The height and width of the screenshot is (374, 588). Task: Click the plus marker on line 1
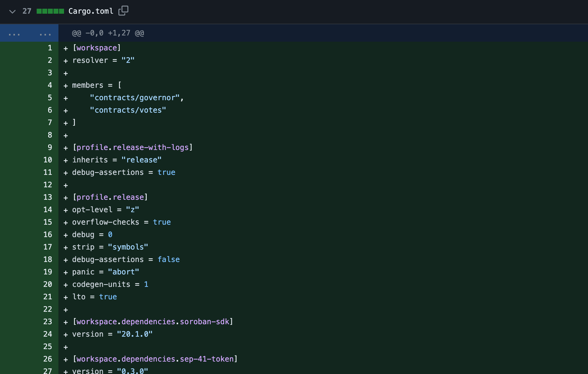(65, 48)
